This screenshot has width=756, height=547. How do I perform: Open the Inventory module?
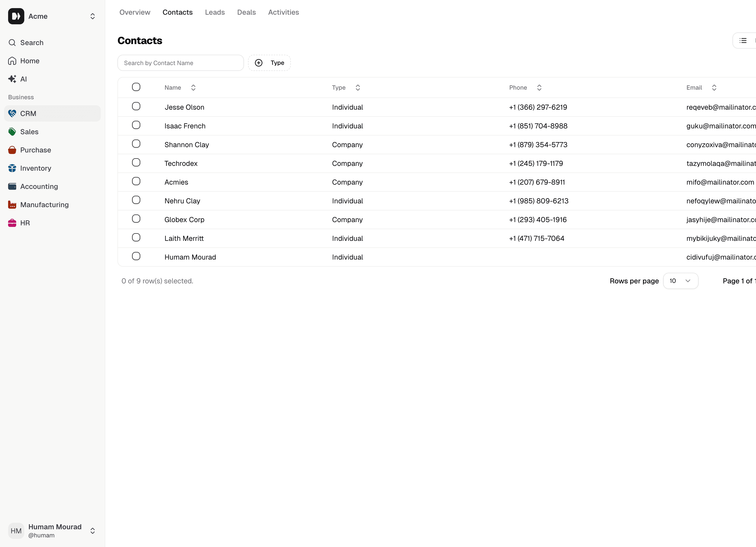[52, 168]
